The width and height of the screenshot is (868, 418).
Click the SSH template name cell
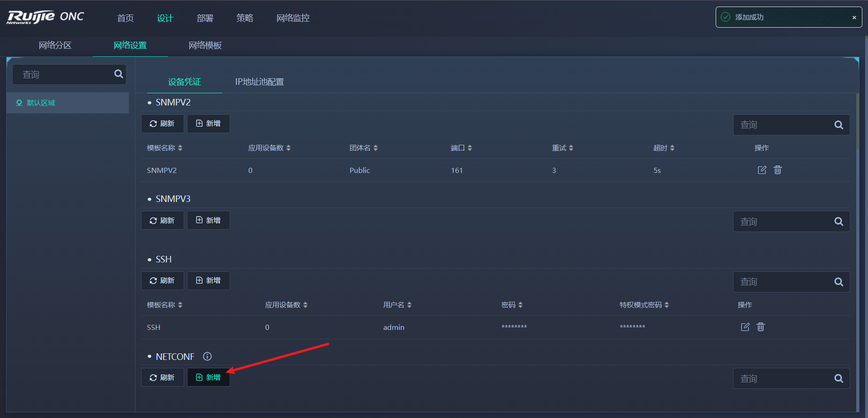coord(154,328)
